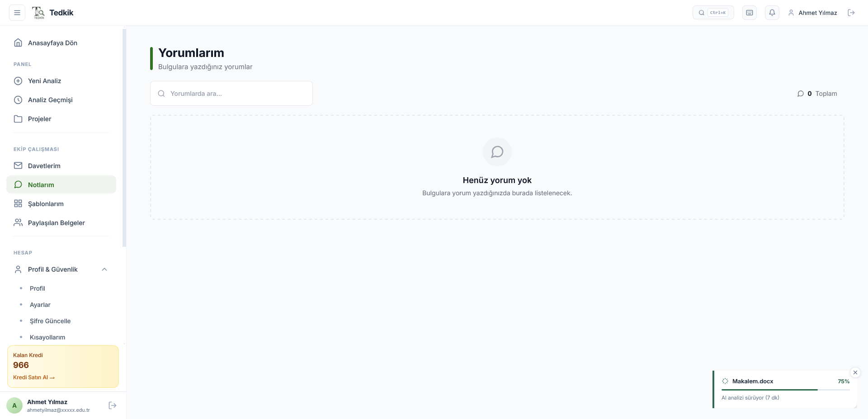Click the Makalem.docx progress bar

click(x=786, y=390)
